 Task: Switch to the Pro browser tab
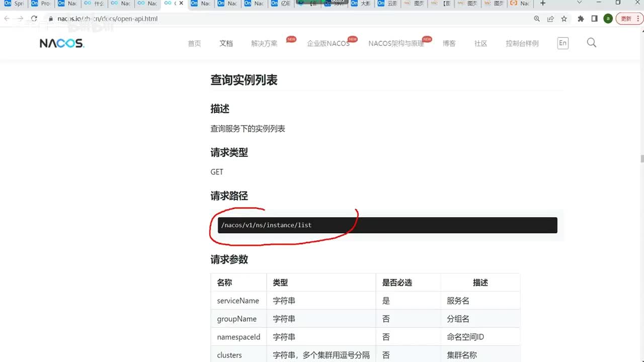(41, 4)
